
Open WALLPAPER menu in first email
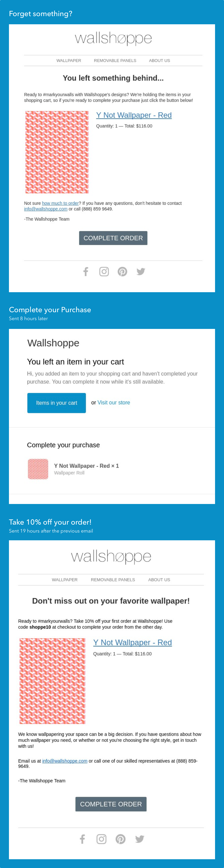click(69, 61)
